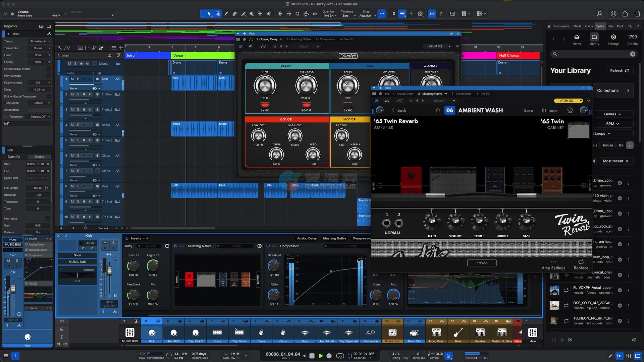Expand the Genres filter dropdown
644x362 pixels.
(x=612, y=114)
